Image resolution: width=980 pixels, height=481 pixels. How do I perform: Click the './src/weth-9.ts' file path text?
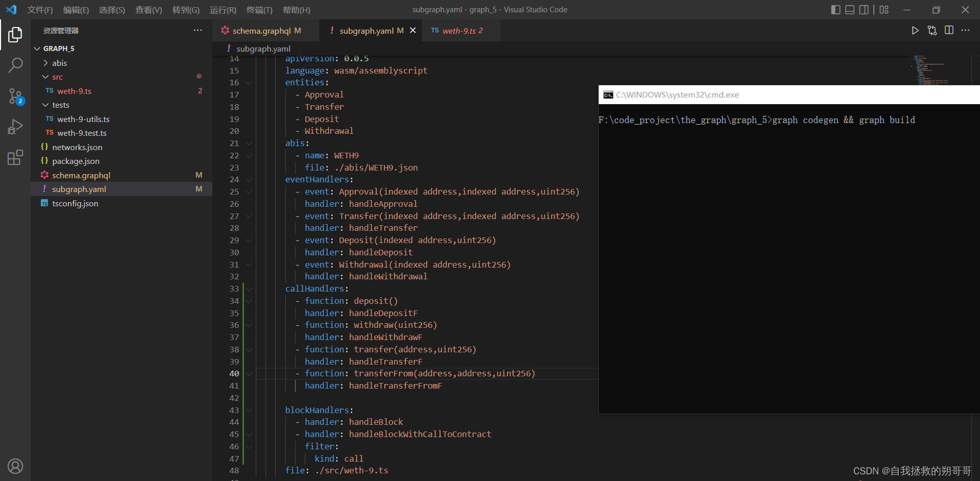coord(352,471)
